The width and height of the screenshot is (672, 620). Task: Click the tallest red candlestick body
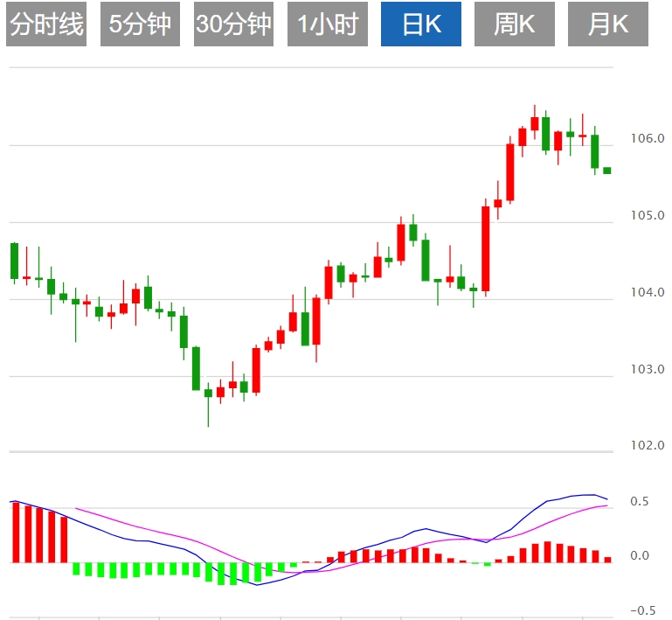pos(485,248)
